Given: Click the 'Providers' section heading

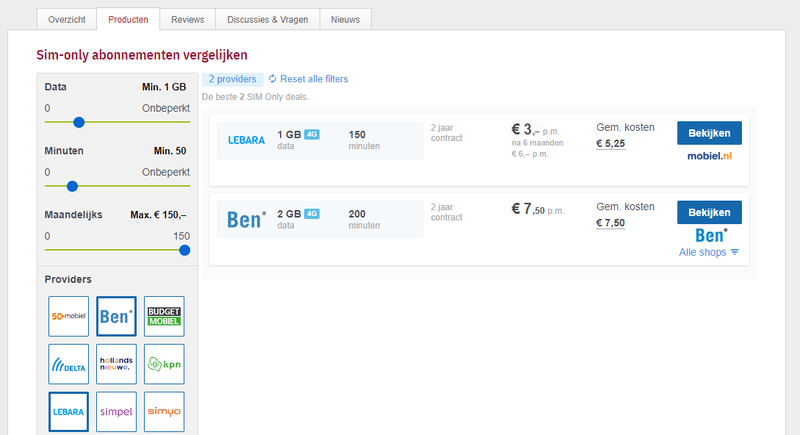Looking at the screenshot, I should pos(68,279).
